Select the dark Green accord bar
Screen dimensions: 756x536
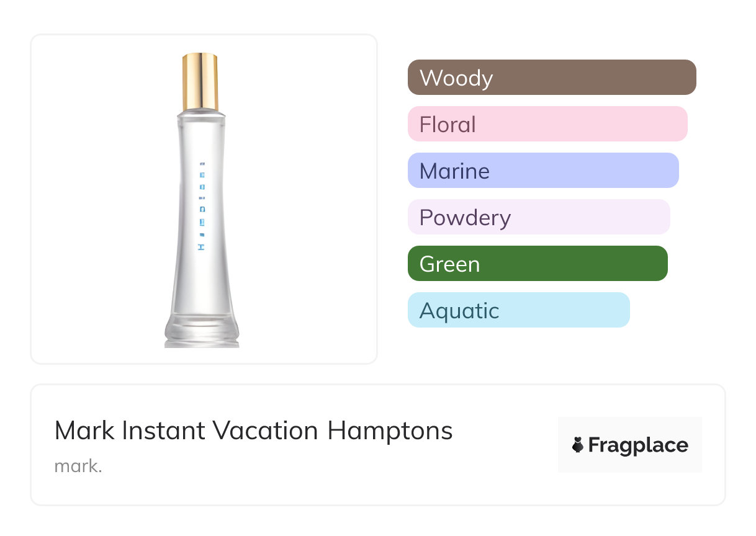point(537,264)
